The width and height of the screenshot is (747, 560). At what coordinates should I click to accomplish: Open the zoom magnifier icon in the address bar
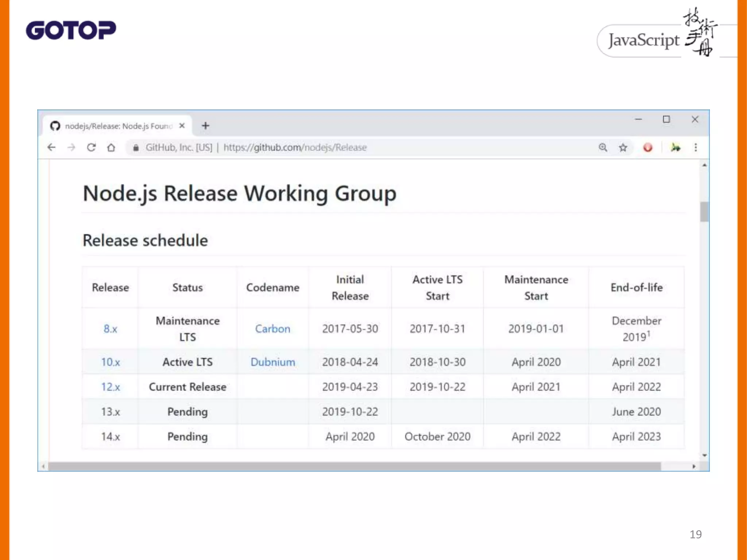click(x=603, y=147)
